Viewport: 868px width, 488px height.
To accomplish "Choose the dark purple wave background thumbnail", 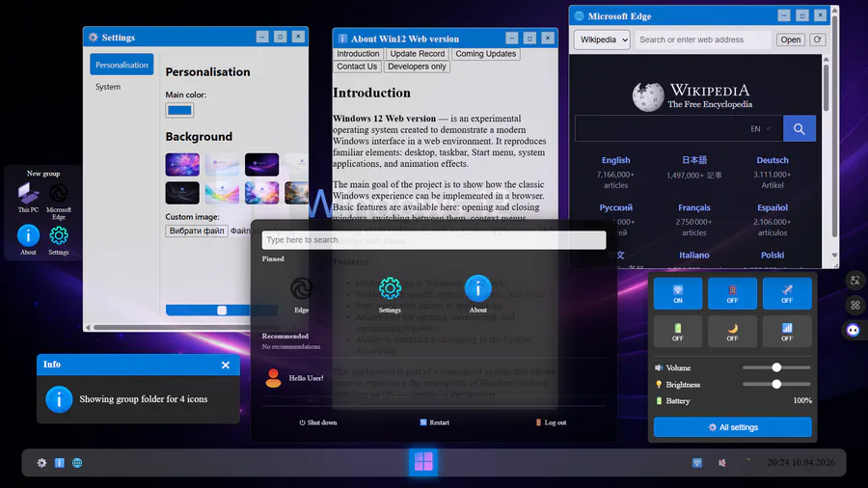I will (261, 164).
